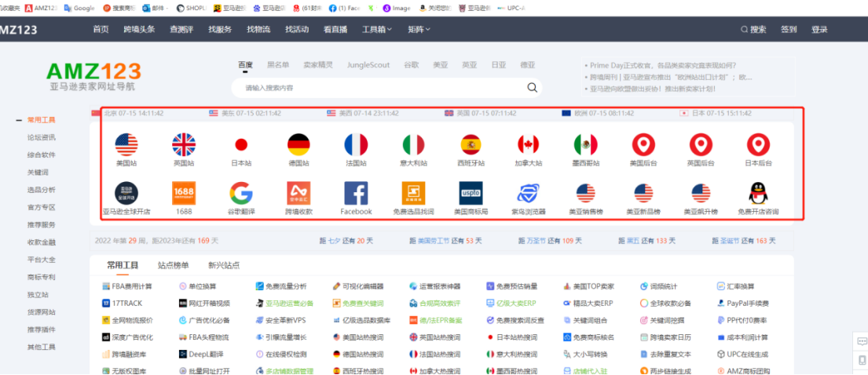Open the 美亚销售榜 icon

pyautogui.click(x=586, y=193)
